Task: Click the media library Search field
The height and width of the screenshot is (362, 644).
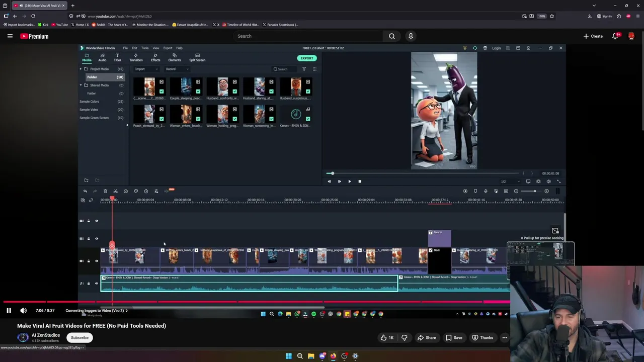Action: pos(285,69)
